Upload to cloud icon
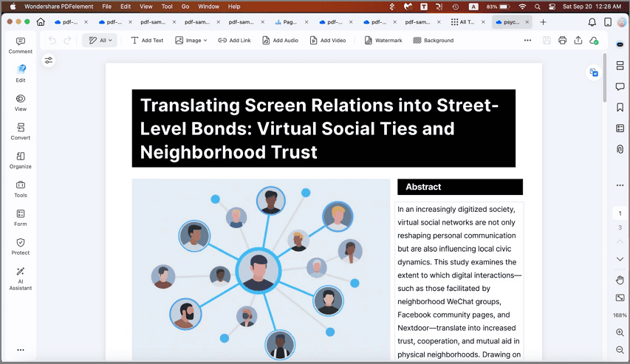630x364 pixels. point(594,40)
